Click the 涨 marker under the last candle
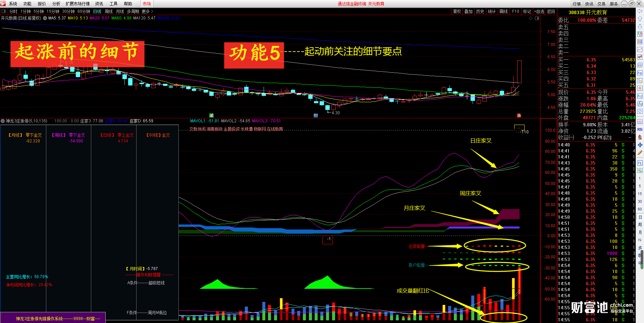The width and height of the screenshot is (644, 323). 519,116
